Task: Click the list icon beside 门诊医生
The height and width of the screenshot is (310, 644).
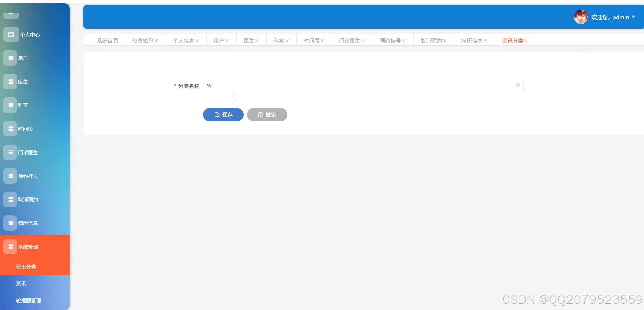Action: pos(11,152)
